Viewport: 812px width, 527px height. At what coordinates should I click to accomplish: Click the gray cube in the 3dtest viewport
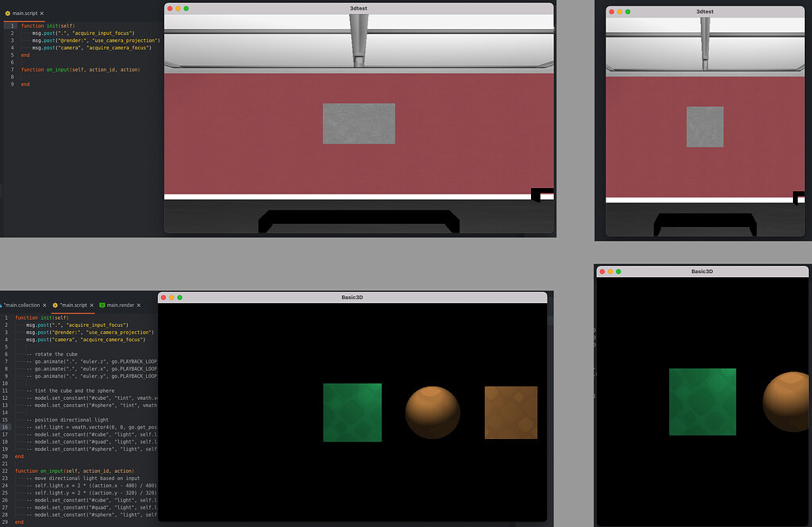[358, 123]
